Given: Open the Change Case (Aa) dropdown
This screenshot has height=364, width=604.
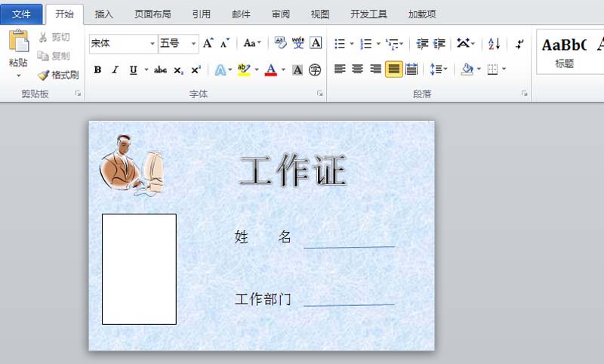Looking at the screenshot, I should (252, 43).
